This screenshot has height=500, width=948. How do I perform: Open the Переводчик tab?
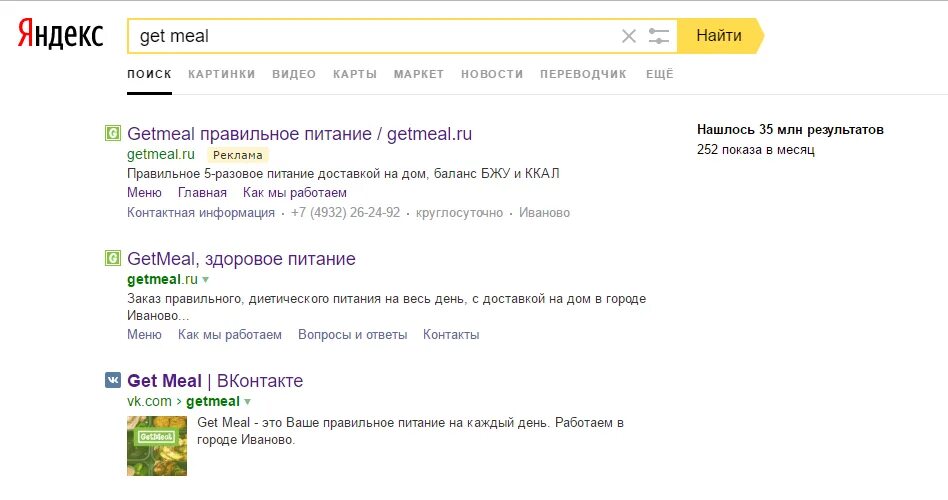[583, 74]
